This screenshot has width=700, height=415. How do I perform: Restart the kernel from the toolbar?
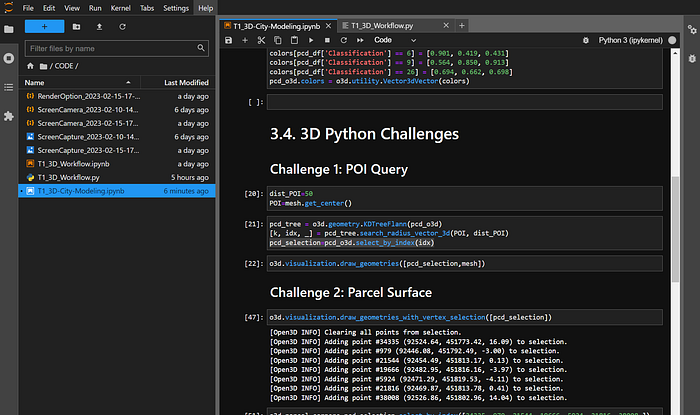pyautogui.click(x=342, y=40)
